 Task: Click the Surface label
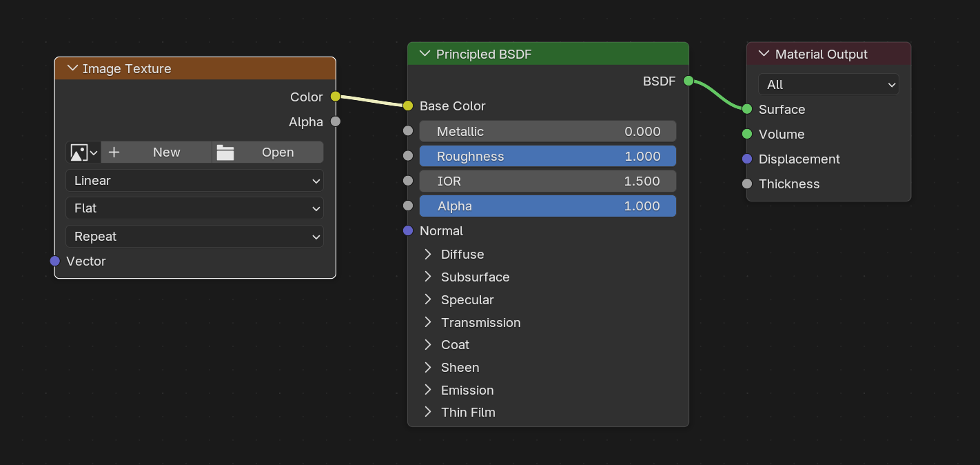pos(782,109)
